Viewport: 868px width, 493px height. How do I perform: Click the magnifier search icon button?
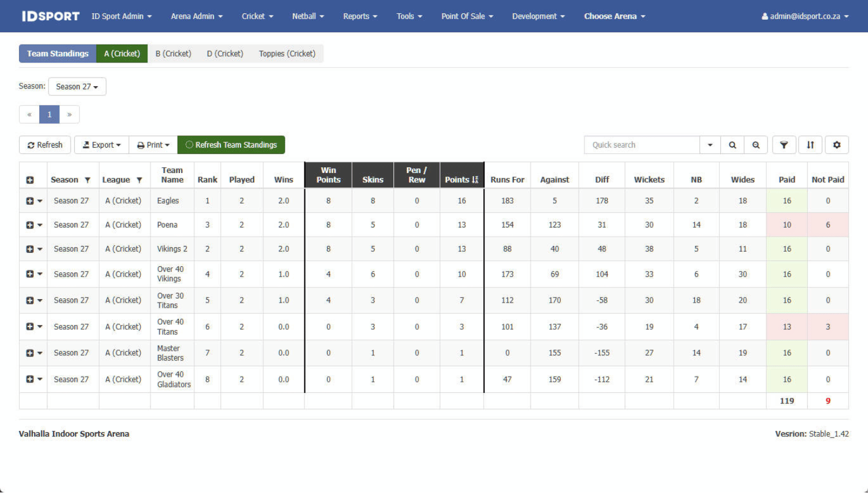point(732,145)
